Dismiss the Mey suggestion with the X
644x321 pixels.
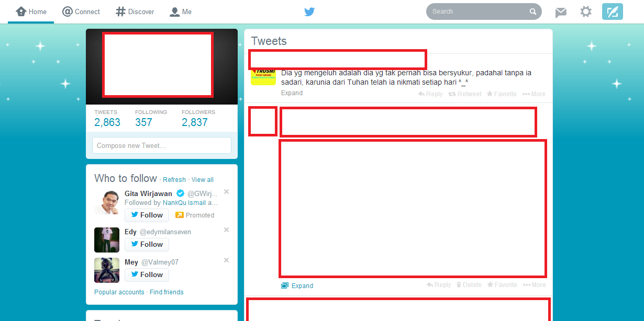226,260
